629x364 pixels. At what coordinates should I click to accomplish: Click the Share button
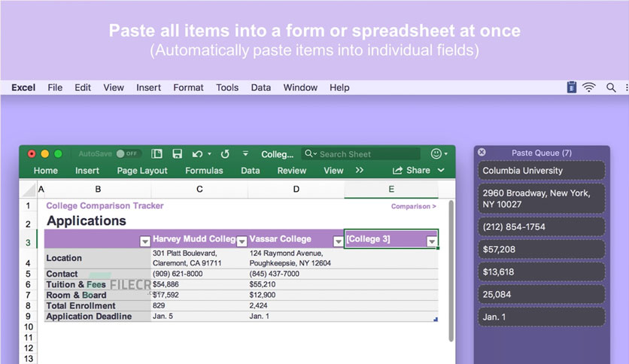click(412, 171)
